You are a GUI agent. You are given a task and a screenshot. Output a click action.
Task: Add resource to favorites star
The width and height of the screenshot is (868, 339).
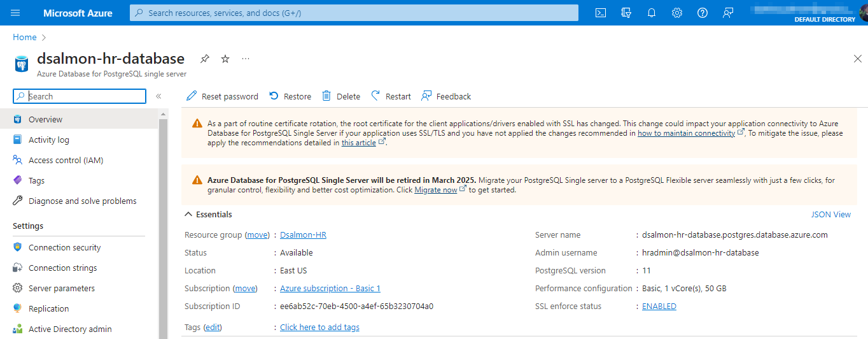click(225, 59)
